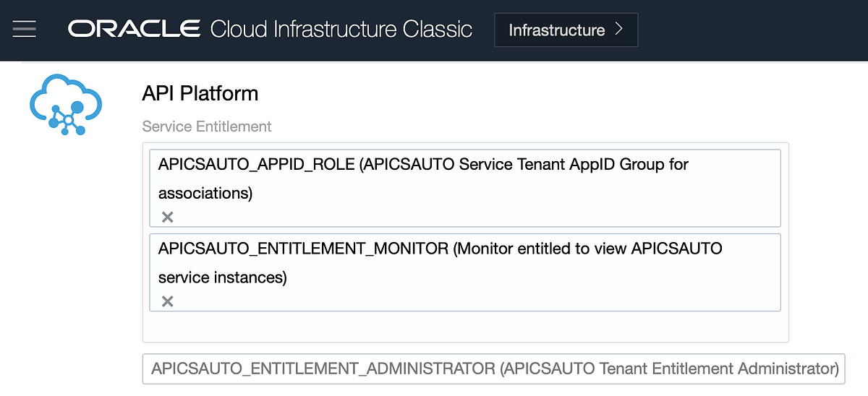This screenshot has width=868, height=396.
Task: Click the API Platform heading
Action: [x=200, y=93]
